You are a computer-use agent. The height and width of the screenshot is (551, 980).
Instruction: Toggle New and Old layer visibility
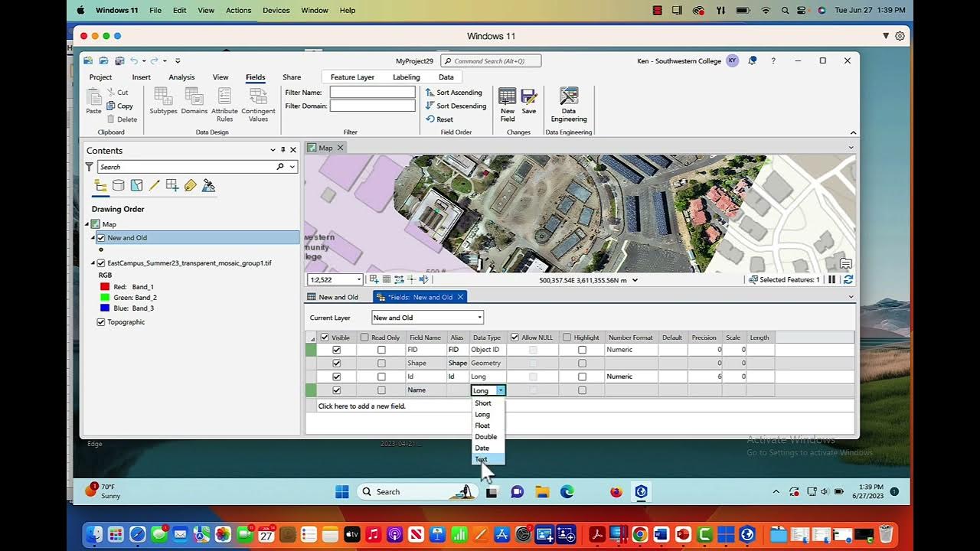[100, 238]
